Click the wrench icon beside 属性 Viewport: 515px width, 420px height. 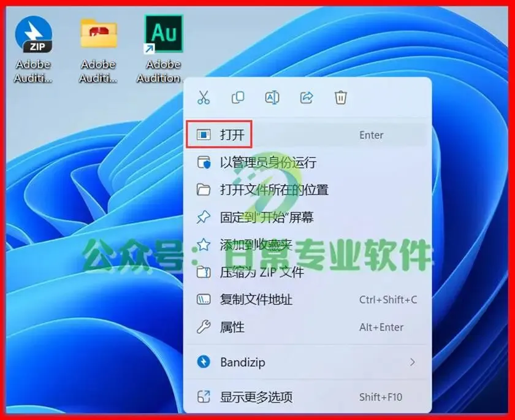click(204, 327)
